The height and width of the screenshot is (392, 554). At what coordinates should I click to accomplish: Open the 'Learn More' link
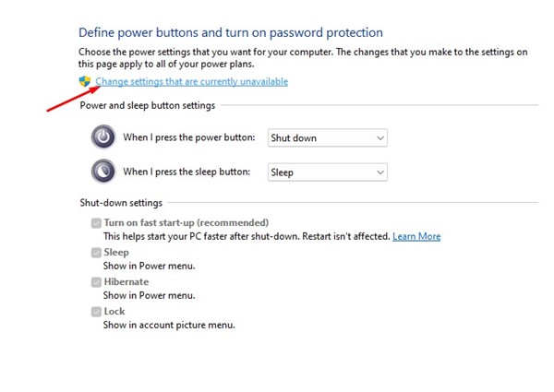tap(416, 236)
